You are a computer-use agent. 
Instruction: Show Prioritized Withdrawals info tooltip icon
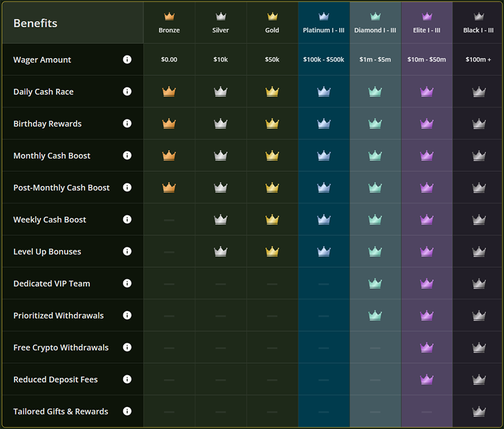(127, 315)
